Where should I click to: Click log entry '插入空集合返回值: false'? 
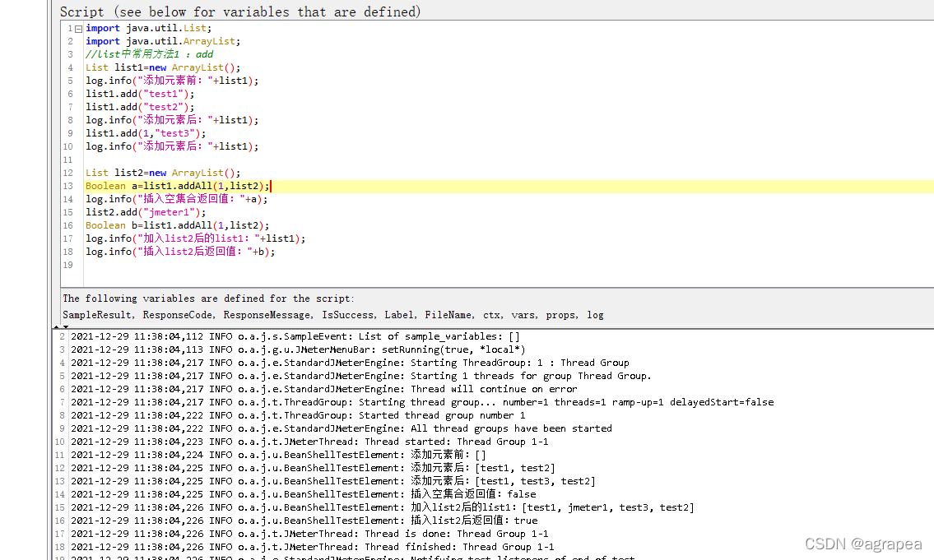[303, 493]
